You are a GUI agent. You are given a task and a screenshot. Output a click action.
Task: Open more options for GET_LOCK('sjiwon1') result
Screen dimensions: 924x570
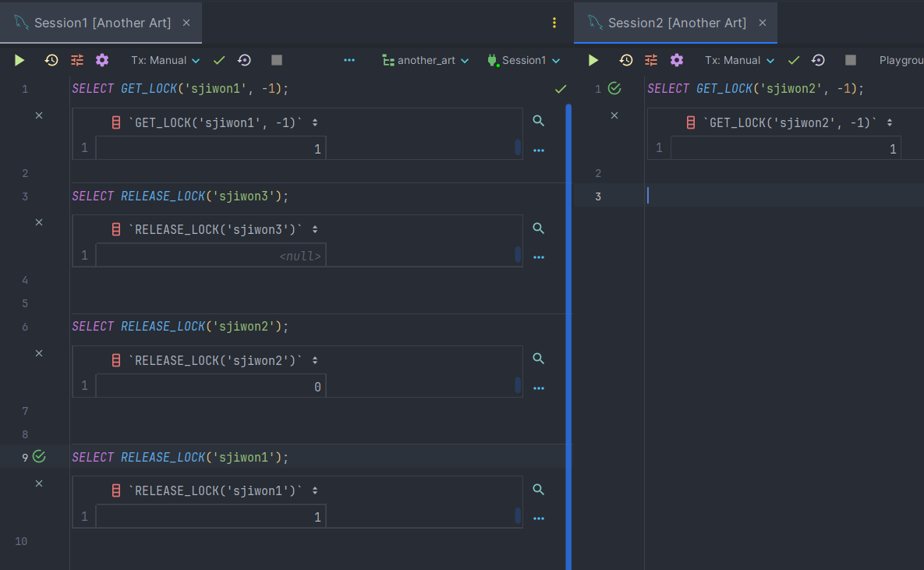[539, 151]
